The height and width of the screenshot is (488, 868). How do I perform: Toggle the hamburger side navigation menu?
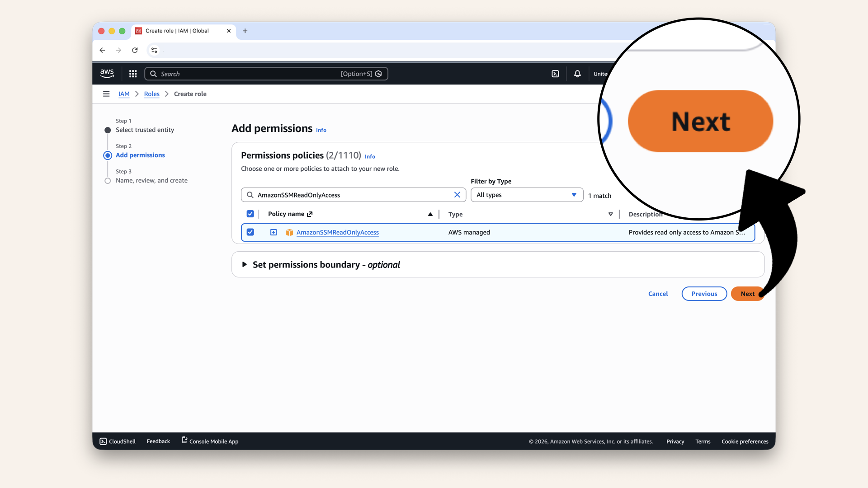point(106,94)
